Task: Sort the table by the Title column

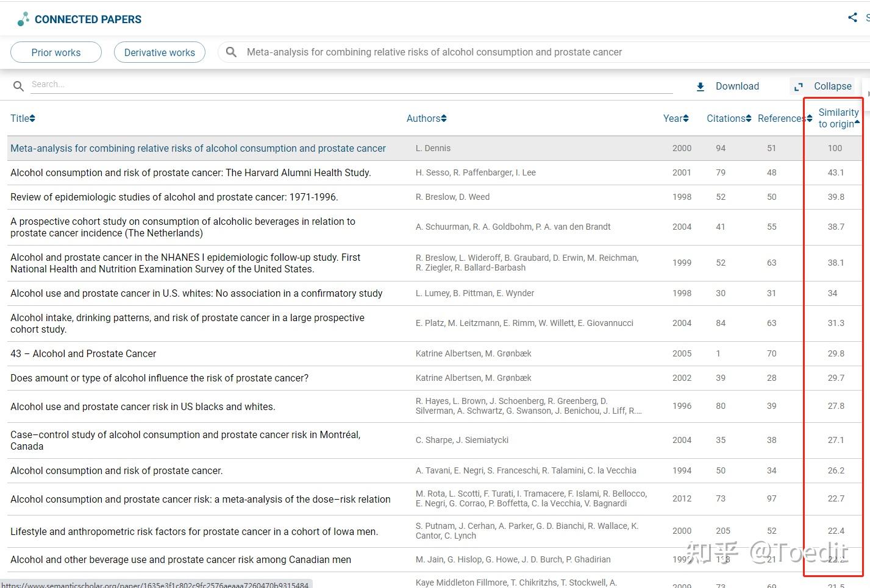Action: point(23,118)
